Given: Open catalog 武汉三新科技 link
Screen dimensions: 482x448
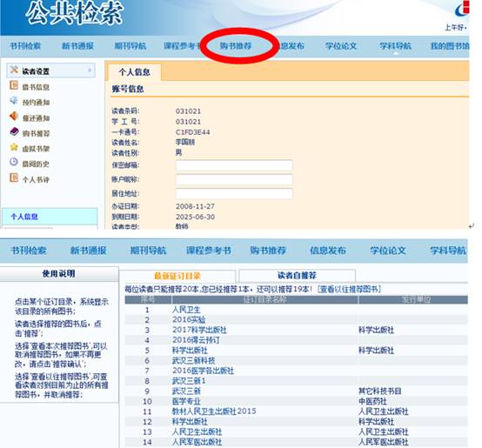Looking at the screenshot, I should 193,360.
